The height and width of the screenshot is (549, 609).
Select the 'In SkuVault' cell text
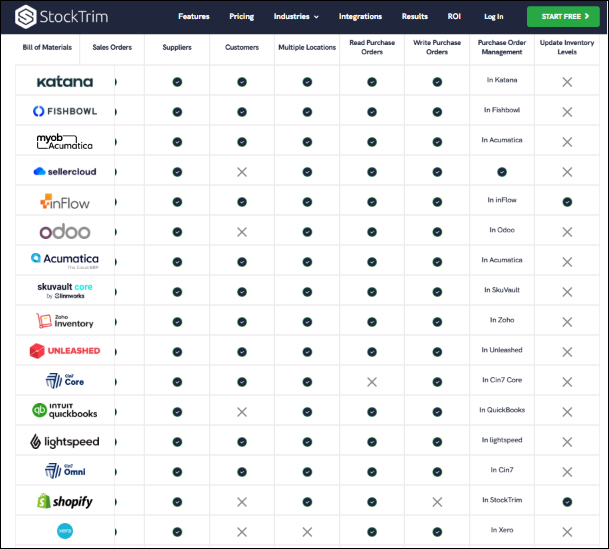[x=502, y=290]
